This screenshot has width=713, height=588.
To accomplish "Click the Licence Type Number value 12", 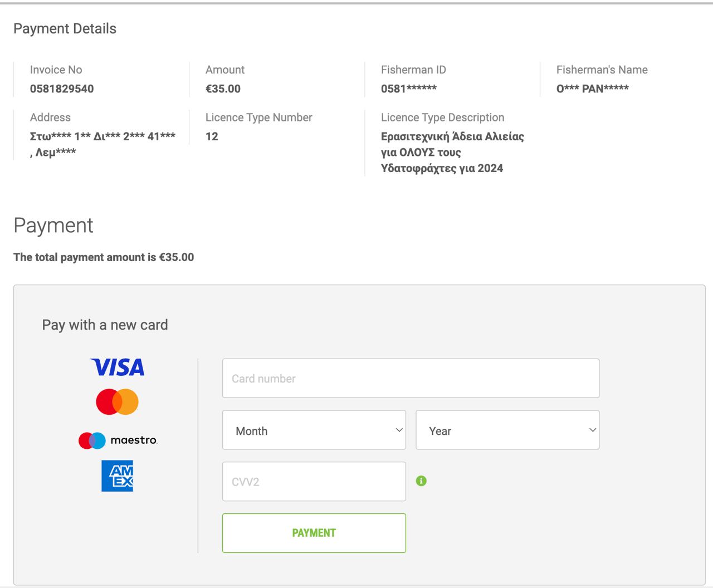I will pyautogui.click(x=212, y=137).
